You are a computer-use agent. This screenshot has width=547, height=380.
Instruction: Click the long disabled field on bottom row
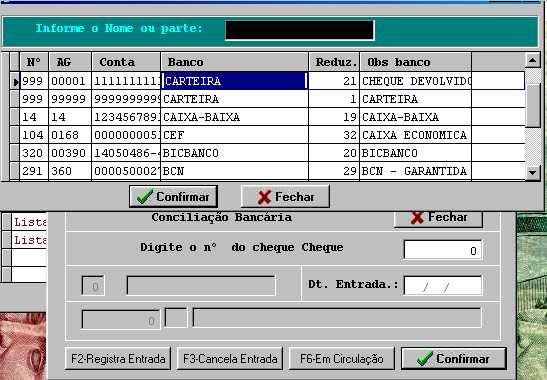click(337, 318)
